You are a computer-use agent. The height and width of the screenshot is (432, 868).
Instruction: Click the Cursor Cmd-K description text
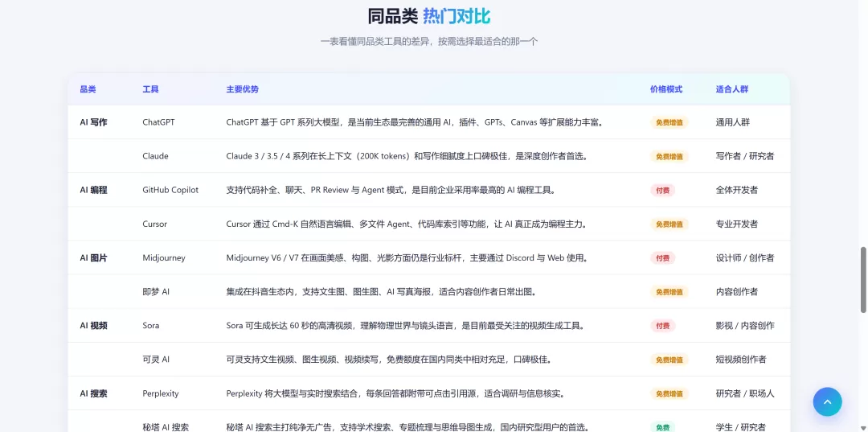click(407, 224)
